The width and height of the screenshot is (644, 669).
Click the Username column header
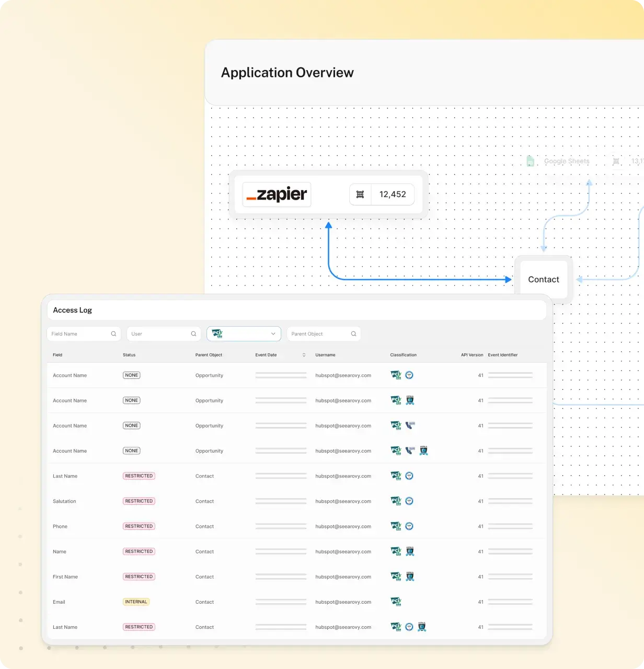[325, 355]
